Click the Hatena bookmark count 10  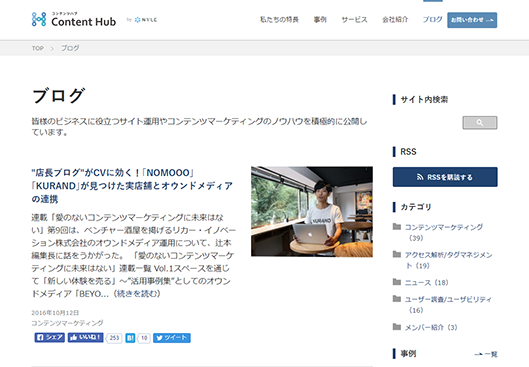pos(144,338)
